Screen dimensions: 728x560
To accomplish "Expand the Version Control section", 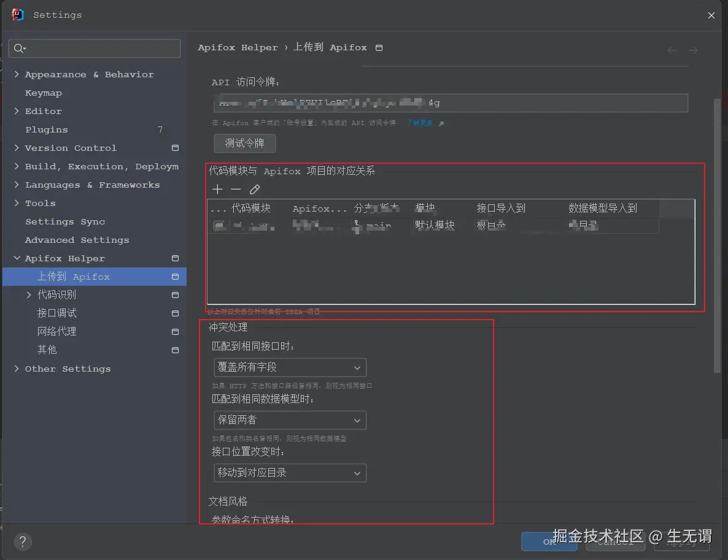I will coord(17,148).
